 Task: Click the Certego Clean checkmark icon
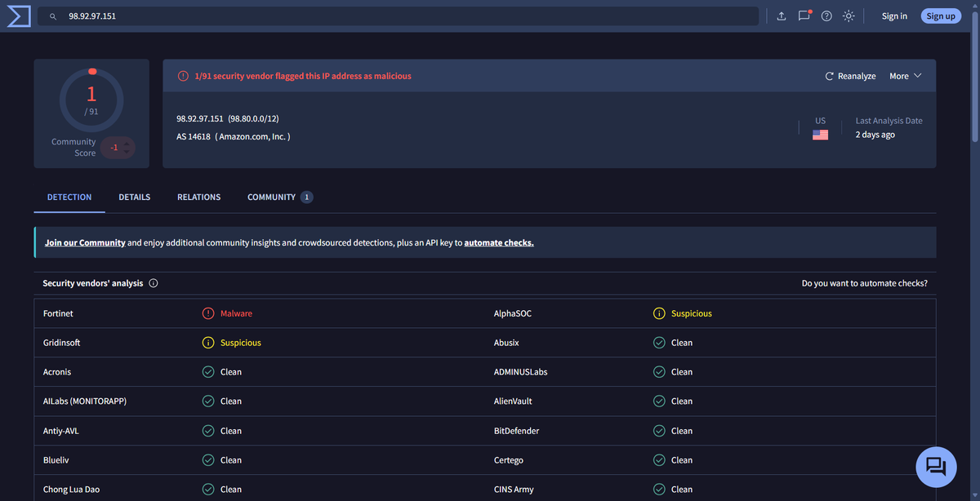659,460
